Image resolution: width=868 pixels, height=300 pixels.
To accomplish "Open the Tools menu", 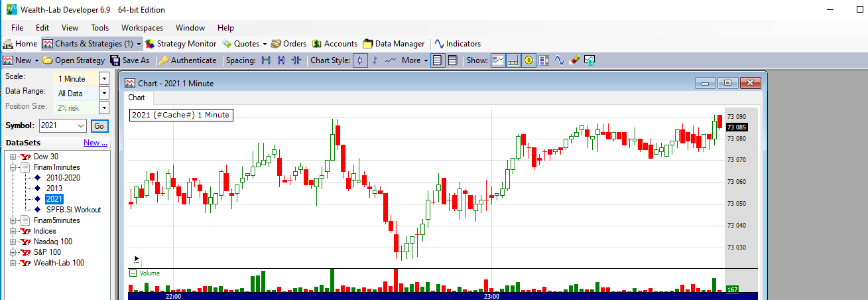I will point(99,28).
